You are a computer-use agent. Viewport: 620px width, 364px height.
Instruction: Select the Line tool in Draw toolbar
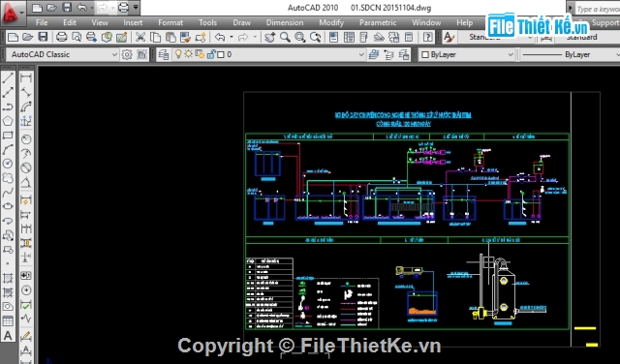click(x=8, y=77)
